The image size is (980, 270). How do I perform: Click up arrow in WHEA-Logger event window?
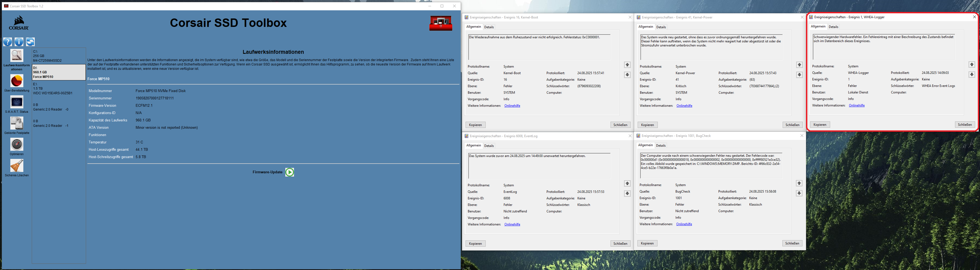pyautogui.click(x=972, y=64)
